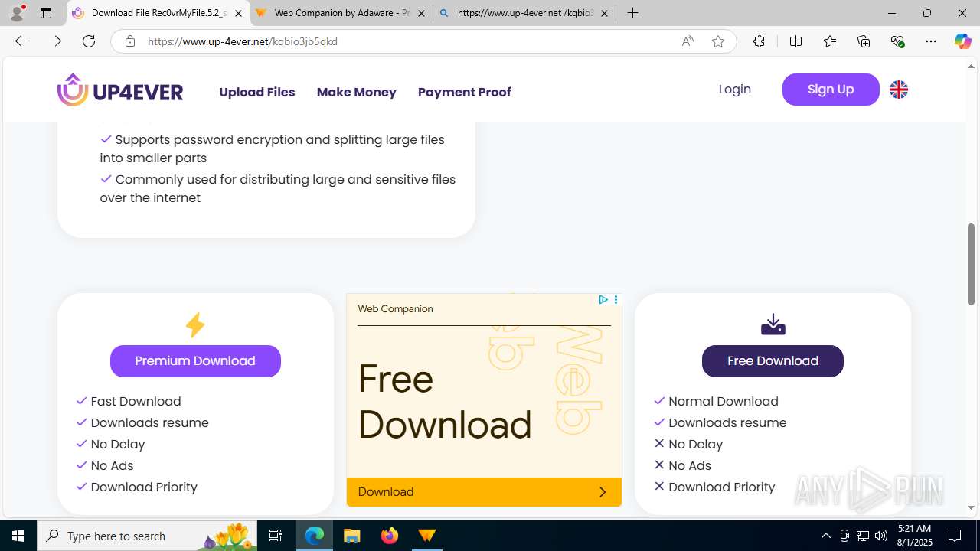Close the Download File Rec0vrMyFile tab
The image size is (980, 551).
(x=238, y=13)
